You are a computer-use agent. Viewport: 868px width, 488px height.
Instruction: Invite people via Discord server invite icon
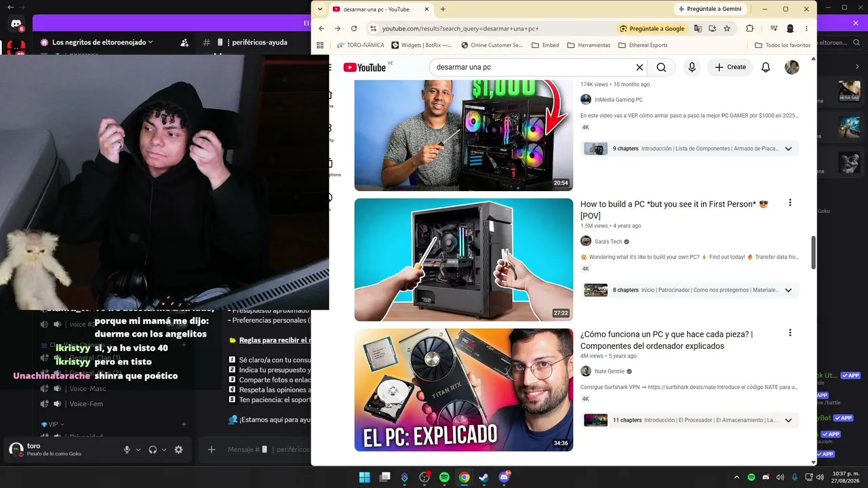184,42
